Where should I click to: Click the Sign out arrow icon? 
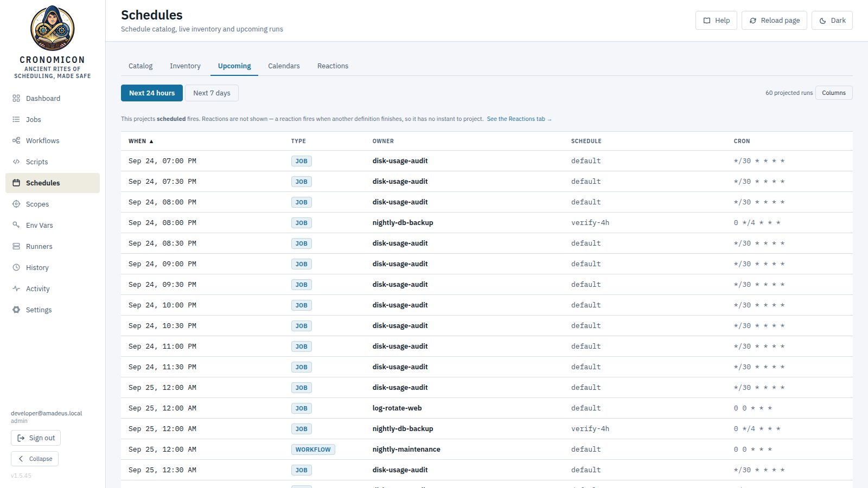21,438
